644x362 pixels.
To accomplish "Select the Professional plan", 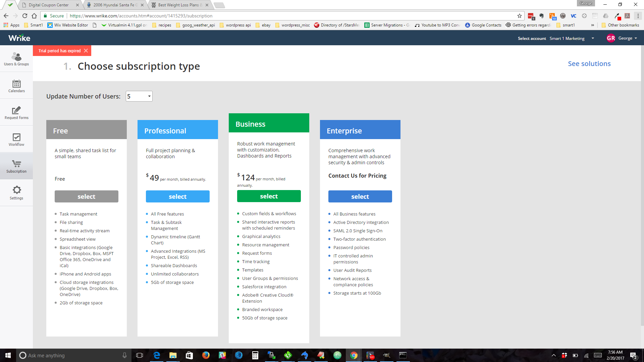I will pyautogui.click(x=177, y=196).
